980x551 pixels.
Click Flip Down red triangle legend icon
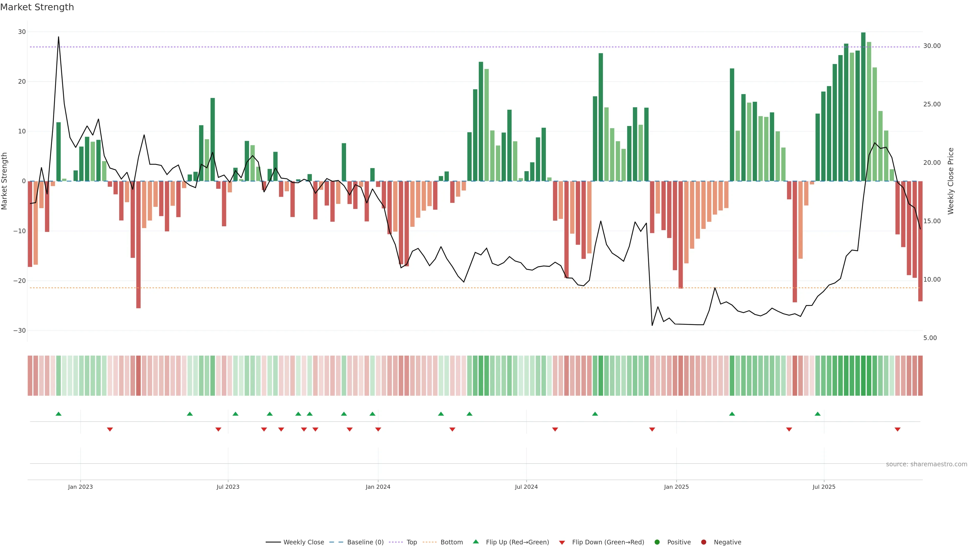(562, 543)
